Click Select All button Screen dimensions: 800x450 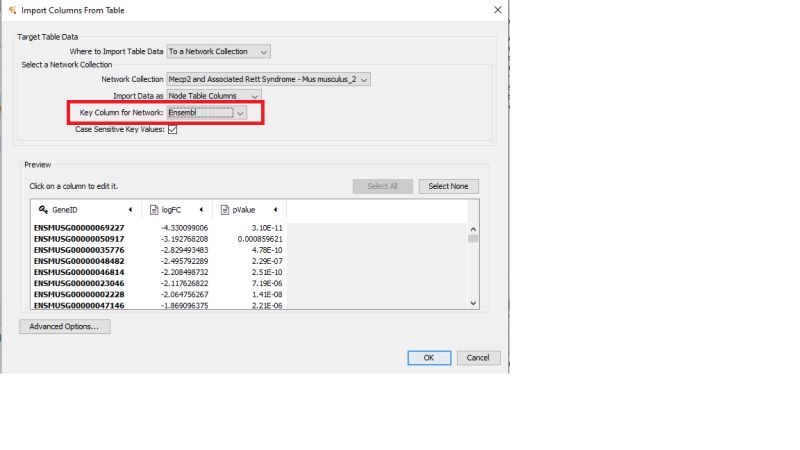[x=383, y=186]
